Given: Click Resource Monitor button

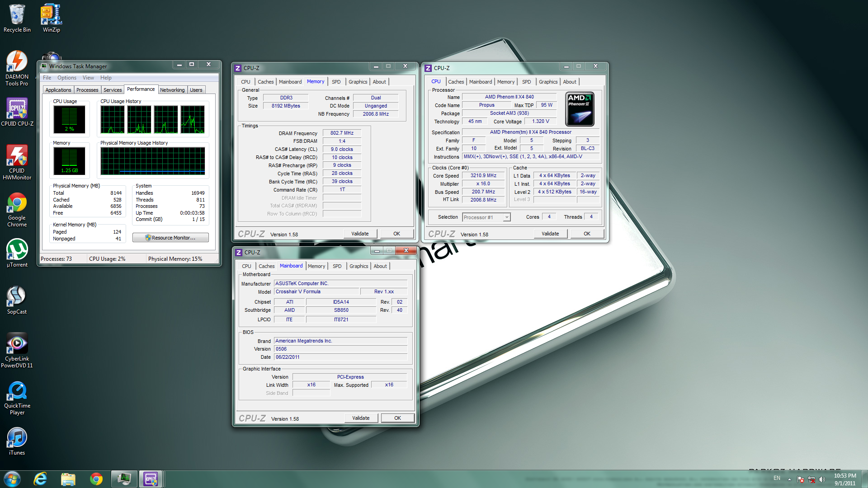Looking at the screenshot, I should tap(170, 238).
